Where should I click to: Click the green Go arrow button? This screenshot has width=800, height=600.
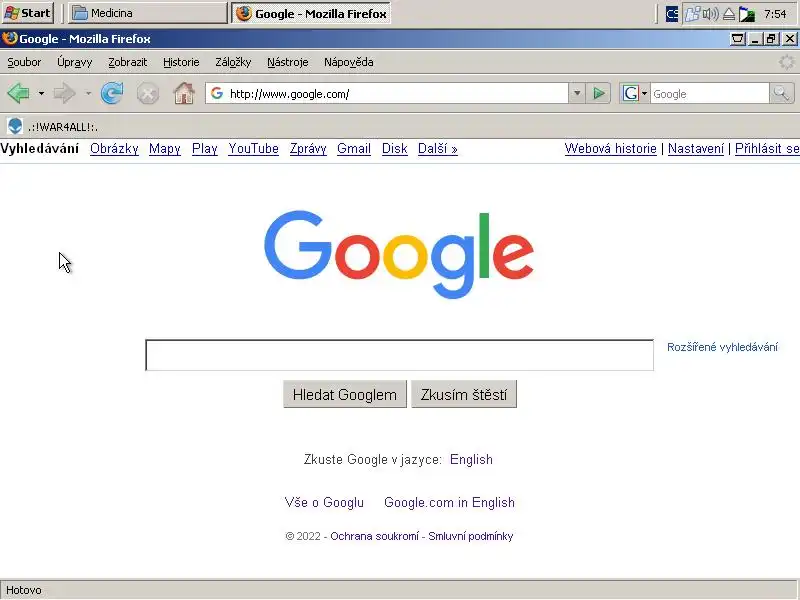pyautogui.click(x=598, y=93)
